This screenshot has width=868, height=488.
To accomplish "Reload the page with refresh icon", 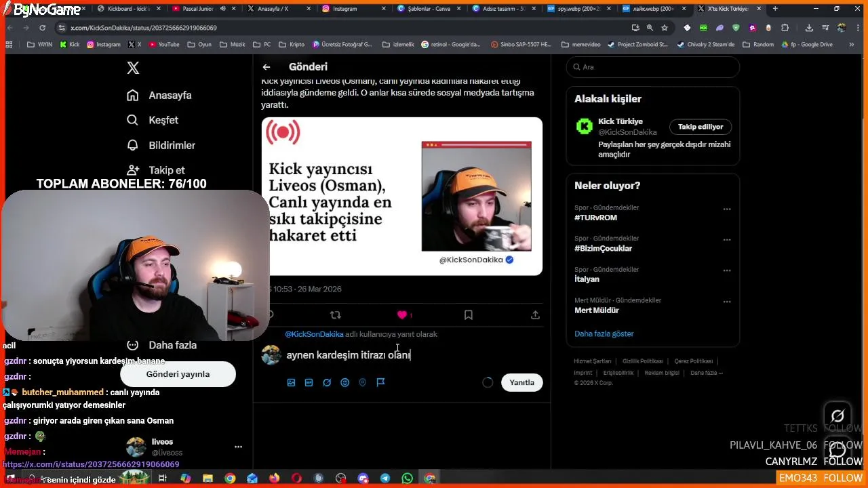I will pyautogui.click(x=42, y=28).
